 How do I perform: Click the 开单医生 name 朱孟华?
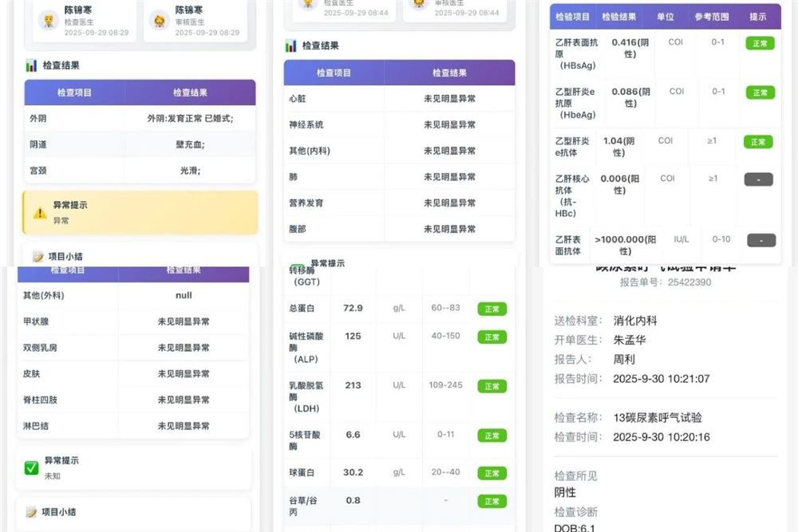tap(630, 341)
